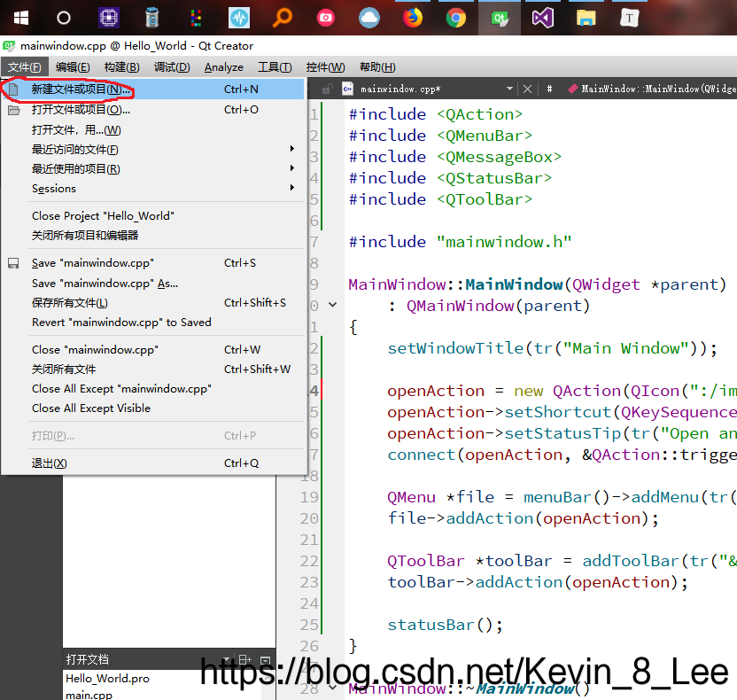Click the #include "mainwindow.h" line
Screen dimensions: 737x700
coord(460,242)
